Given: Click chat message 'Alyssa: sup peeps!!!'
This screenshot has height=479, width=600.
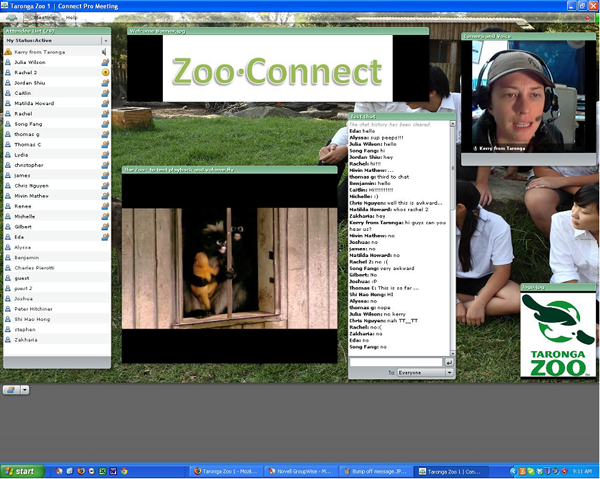Looking at the screenshot, I should click(376, 137).
